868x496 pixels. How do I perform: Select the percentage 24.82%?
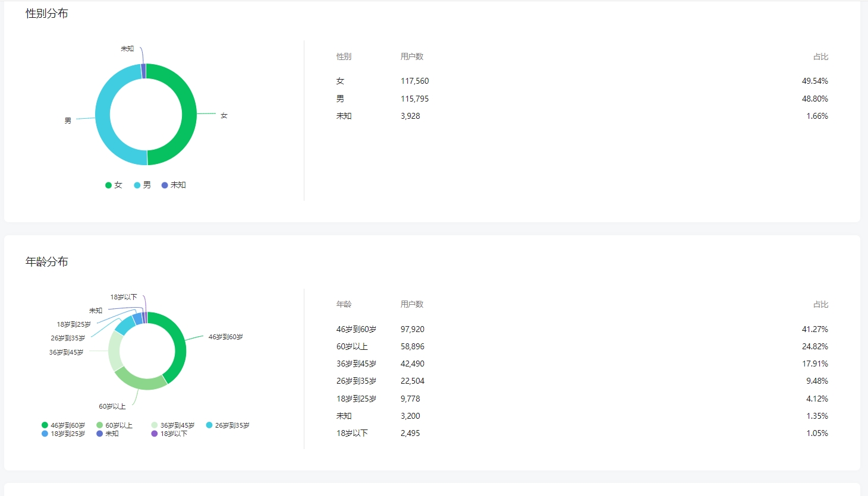pyautogui.click(x=815, y=346)
